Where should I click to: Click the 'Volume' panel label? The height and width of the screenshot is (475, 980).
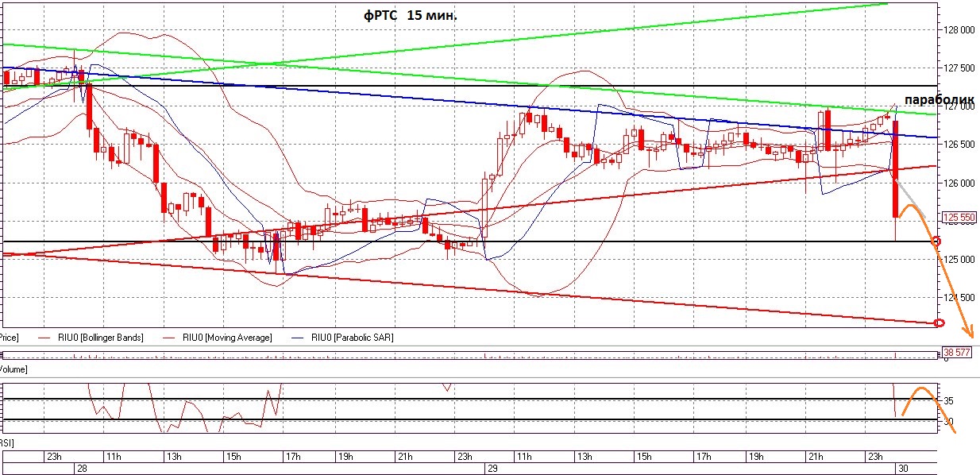click(x=14, y=369)
